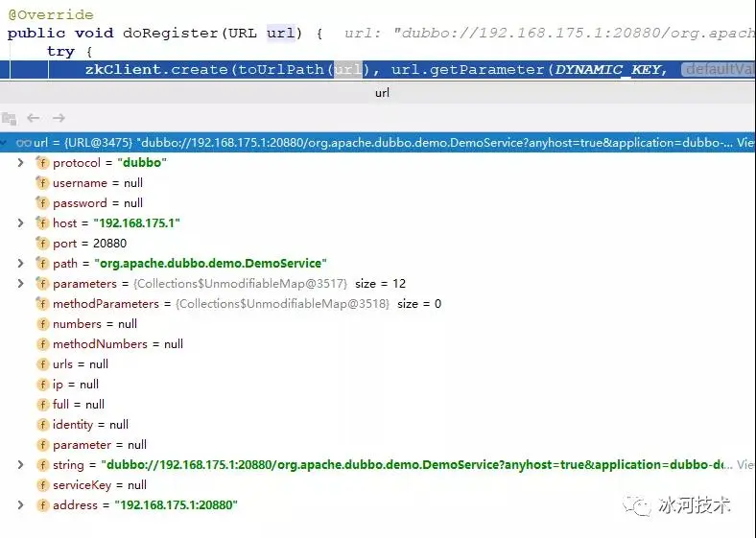Click the url title of the popup
Viewport: 756px width, 538px height.
[383, 93]
